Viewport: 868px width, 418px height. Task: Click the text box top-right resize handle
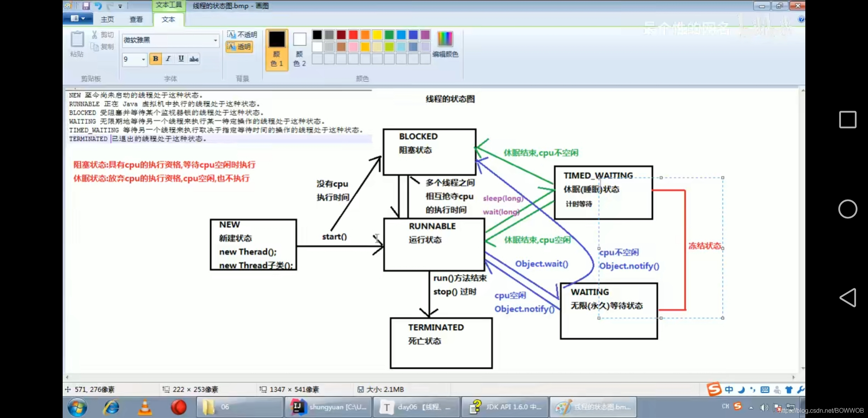[723, 178]
